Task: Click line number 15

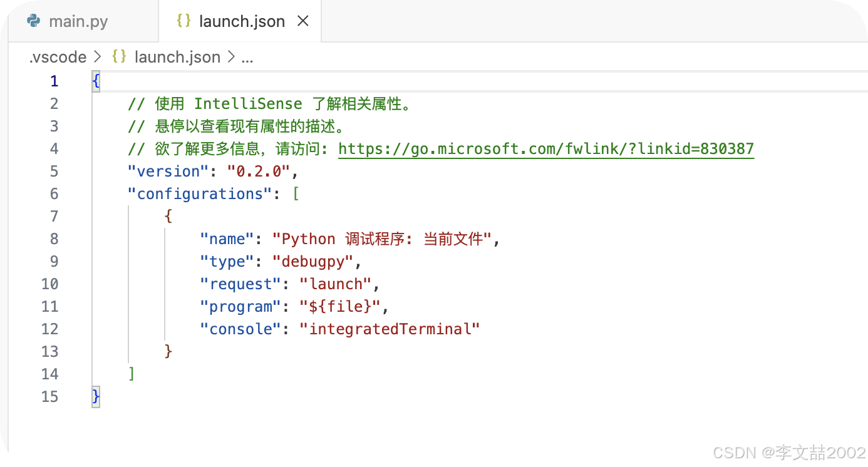Action: click(x=49, y=396)
